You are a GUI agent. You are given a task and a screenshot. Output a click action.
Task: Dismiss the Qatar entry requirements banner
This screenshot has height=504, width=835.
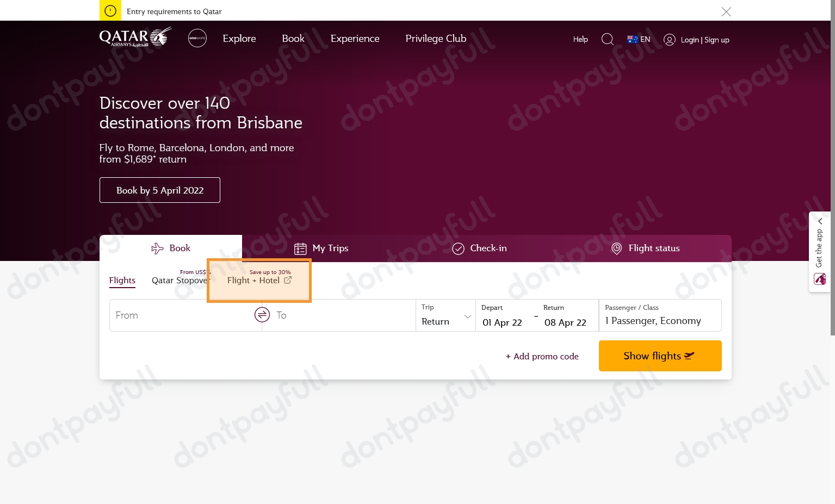pyautogui.click(x=726, y=11)
